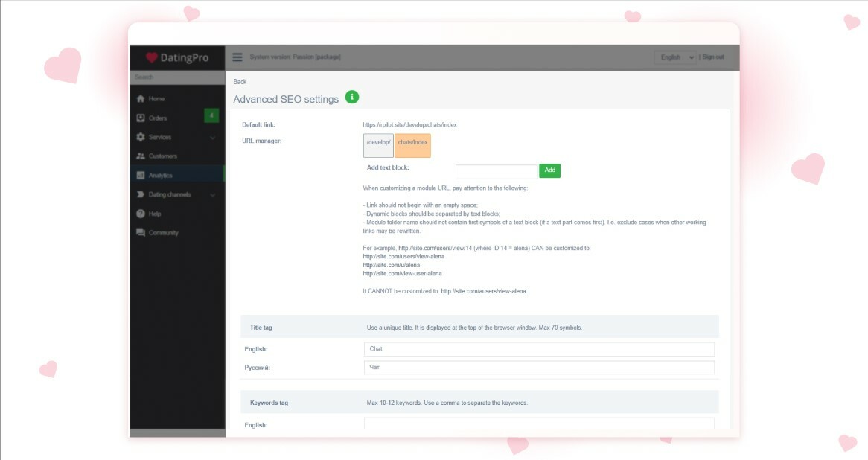868x460 pixels.
Task: Select the Analytics chart icon
Action: 141,176
